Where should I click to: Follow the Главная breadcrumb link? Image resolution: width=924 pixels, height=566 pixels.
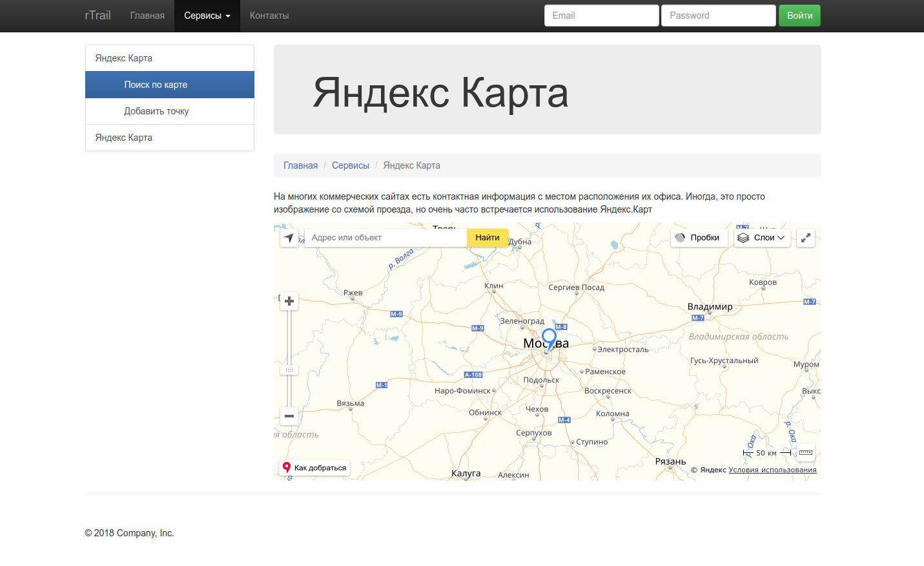tap(301, 165)
